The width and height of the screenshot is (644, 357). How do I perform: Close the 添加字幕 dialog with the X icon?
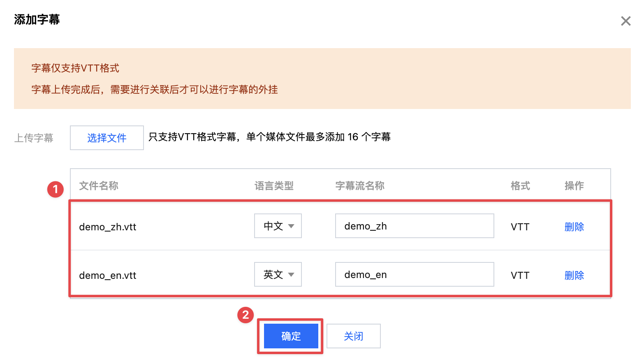(x=625, y=21)
